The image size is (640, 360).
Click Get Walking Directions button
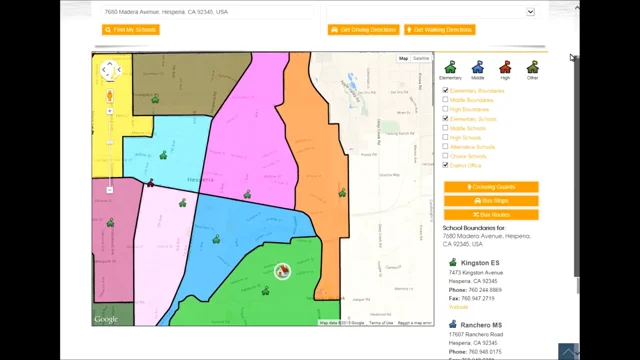[440, 30]
